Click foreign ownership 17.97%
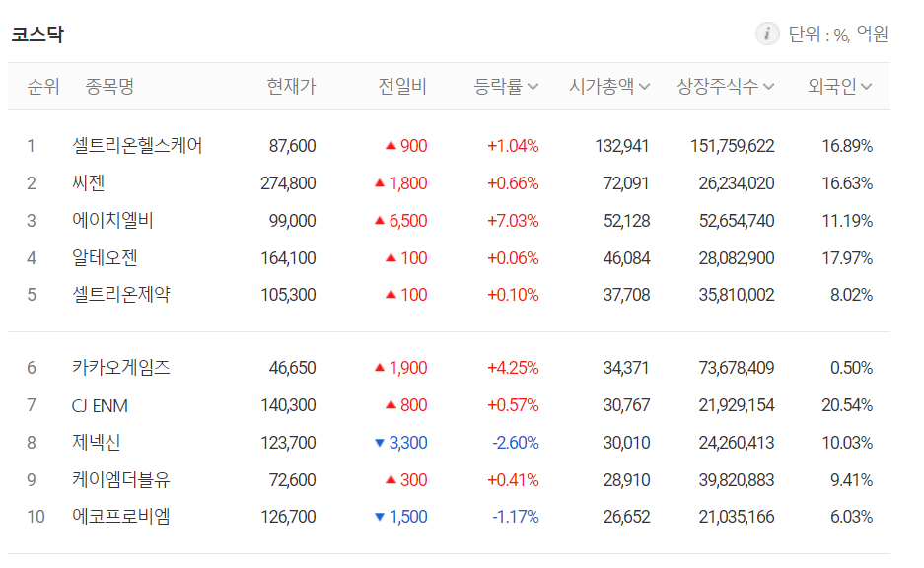The image size is (924, 568). (847, 258)
